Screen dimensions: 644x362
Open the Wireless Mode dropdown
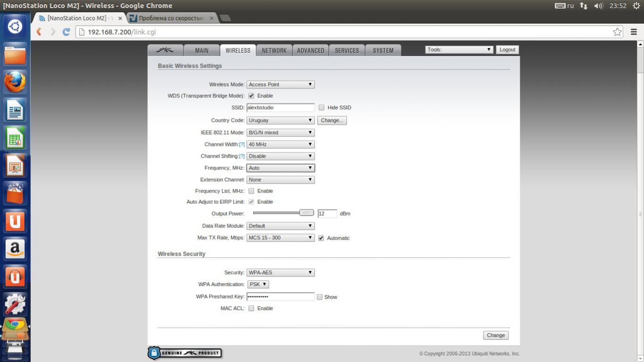click(280, 84)
